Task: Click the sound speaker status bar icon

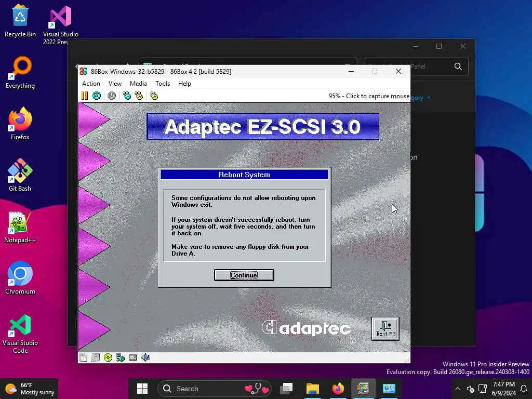Action: 145,357
